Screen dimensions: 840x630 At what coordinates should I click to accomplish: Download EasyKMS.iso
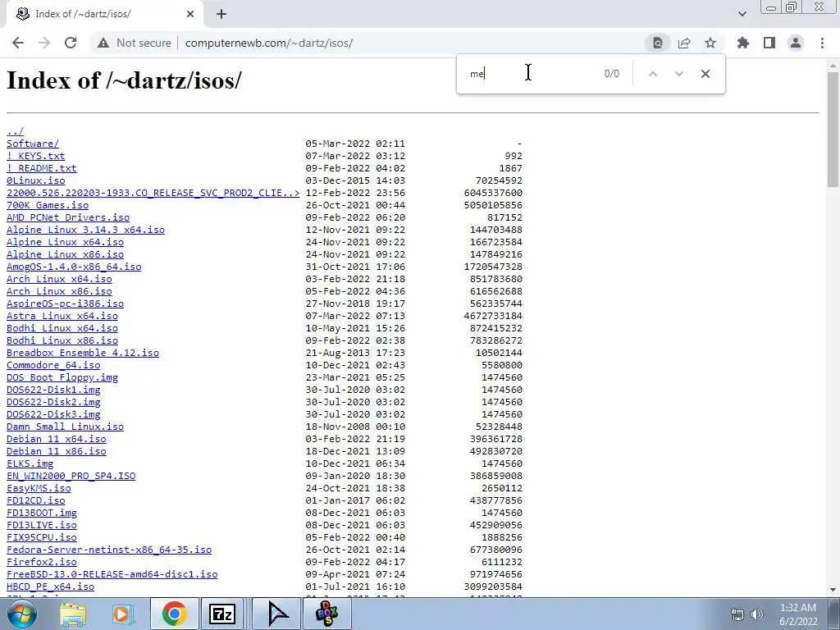point(39,489)
